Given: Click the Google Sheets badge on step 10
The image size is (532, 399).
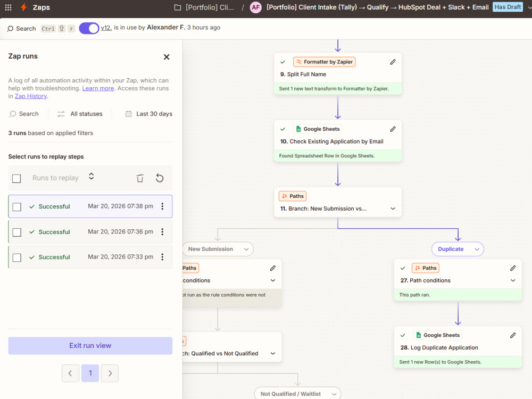Looking at the screenshot, I should pyautogui.click(x=318, y=129).
